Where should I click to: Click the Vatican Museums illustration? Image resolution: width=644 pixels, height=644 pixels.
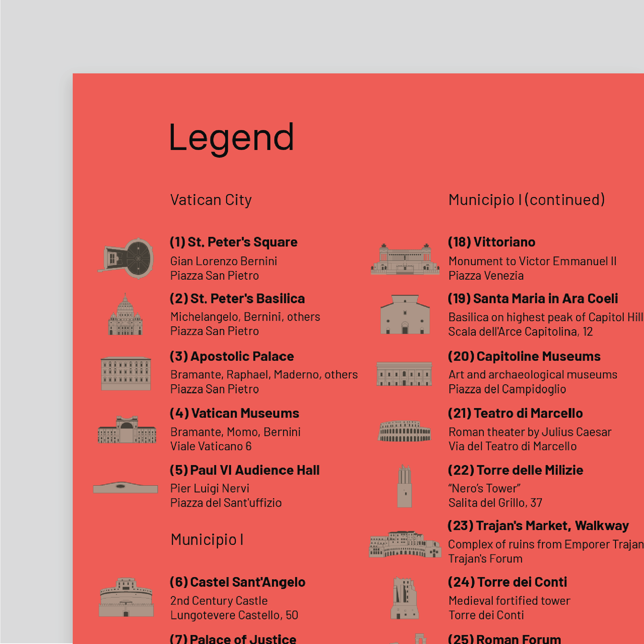pyautogui.click(x=127, y=430)
